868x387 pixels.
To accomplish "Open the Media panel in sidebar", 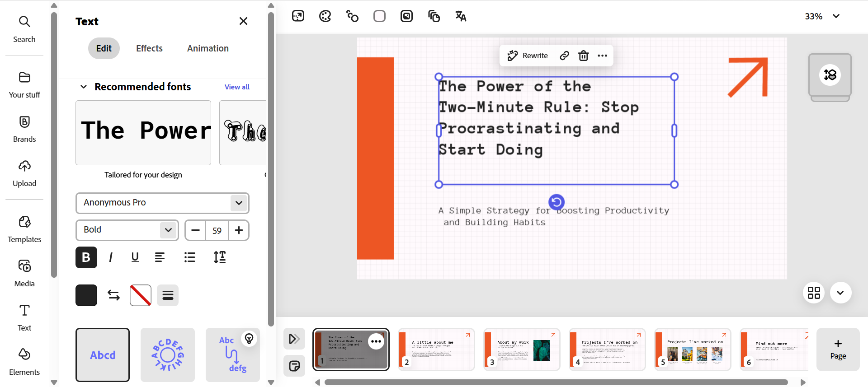I will (x=24, y=273).
